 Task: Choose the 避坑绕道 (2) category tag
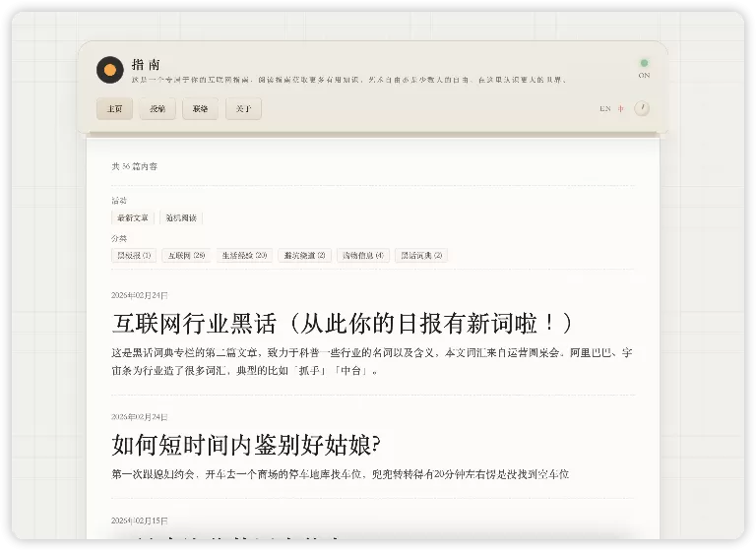click(x=304, y=256)
